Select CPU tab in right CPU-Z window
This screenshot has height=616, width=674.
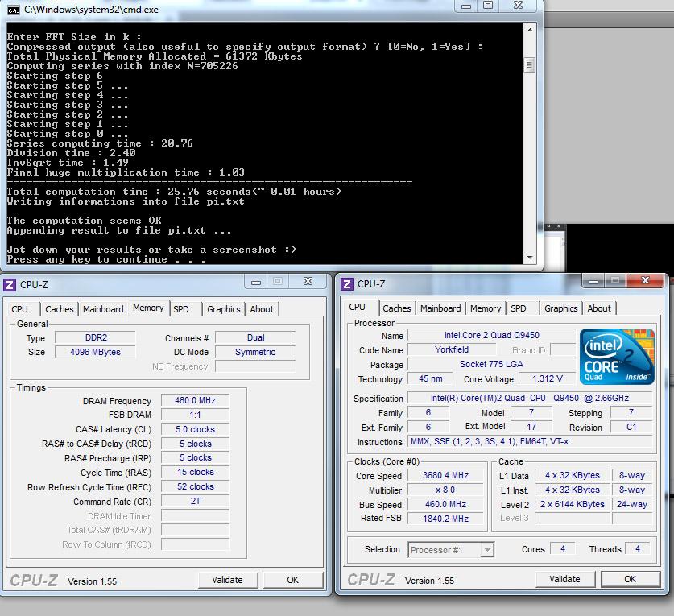(358, 307)
